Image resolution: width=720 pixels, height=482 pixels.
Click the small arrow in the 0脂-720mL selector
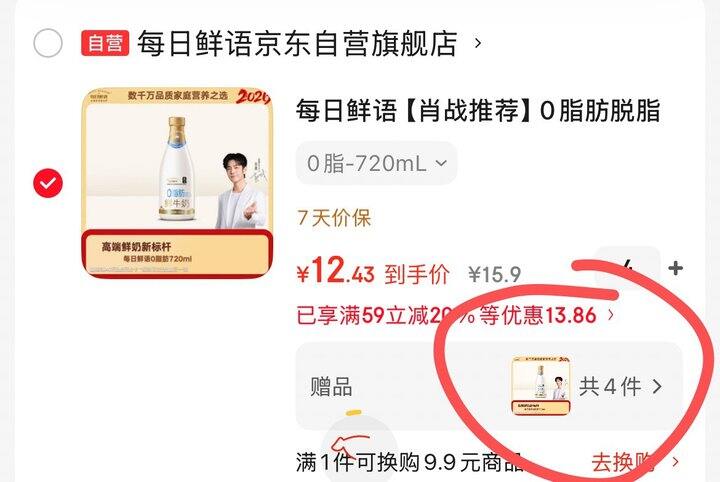(440, 163)
